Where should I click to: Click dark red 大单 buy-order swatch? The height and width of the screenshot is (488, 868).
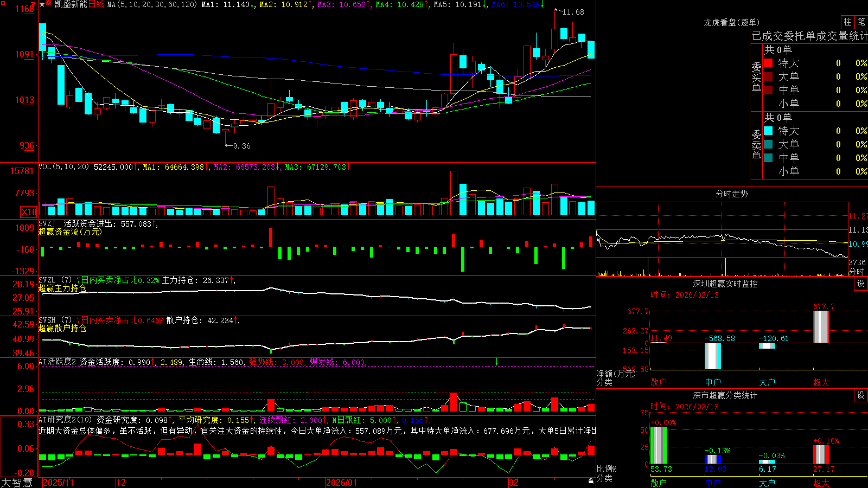pyautogui.click(x=768, y=76)
